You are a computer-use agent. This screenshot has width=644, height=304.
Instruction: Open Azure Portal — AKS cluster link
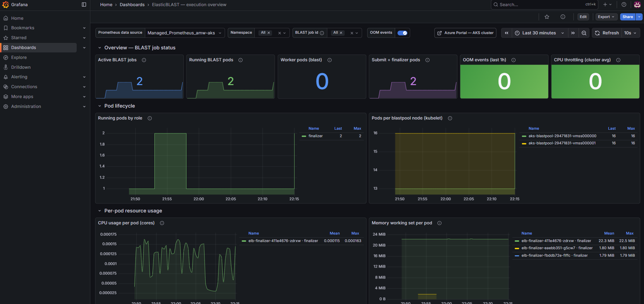click(x=465, y=33)
